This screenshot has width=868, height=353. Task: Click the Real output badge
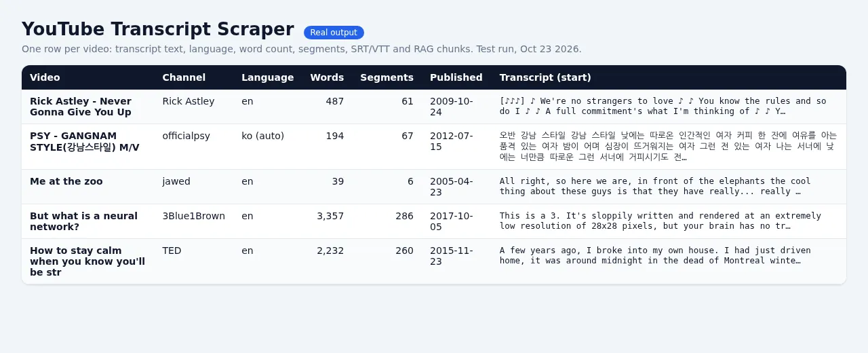334,33
